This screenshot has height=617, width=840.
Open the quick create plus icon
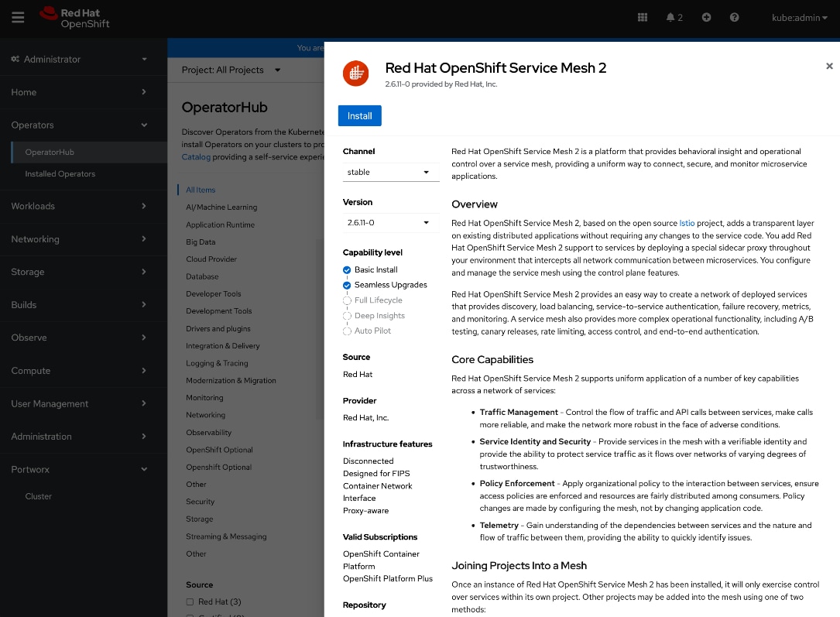pos(706,17)
